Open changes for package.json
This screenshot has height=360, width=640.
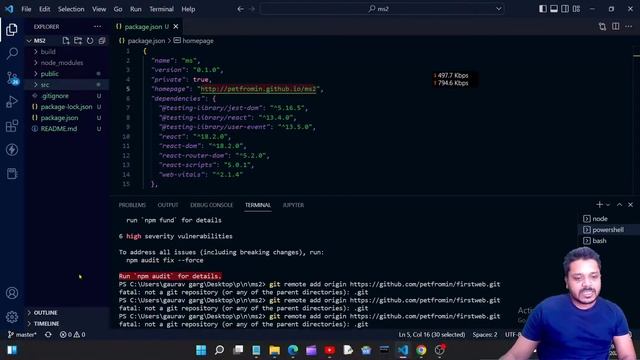[602, 27]
